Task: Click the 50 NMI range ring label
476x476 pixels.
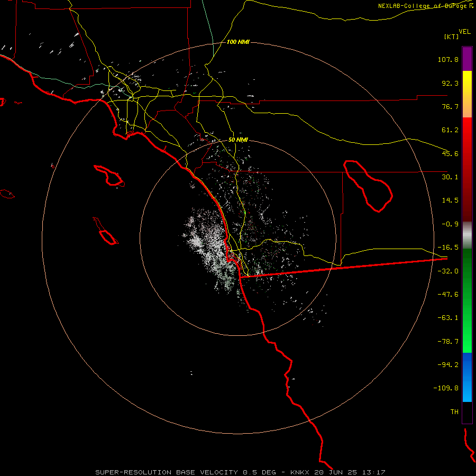Action: pyautogui.click(x=238, y=140)
